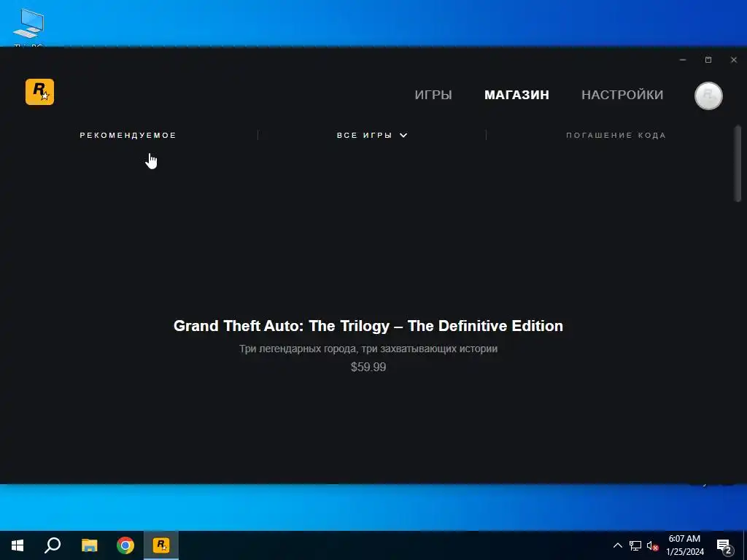Screen dimensions: 747x560
Task: Open the Windows Start menu
Action: point(18,545)
